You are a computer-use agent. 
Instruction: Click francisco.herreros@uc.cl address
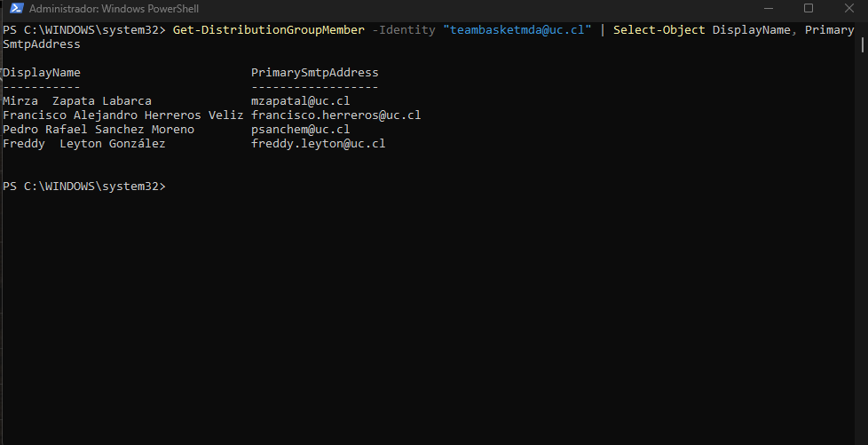[336, 115]
